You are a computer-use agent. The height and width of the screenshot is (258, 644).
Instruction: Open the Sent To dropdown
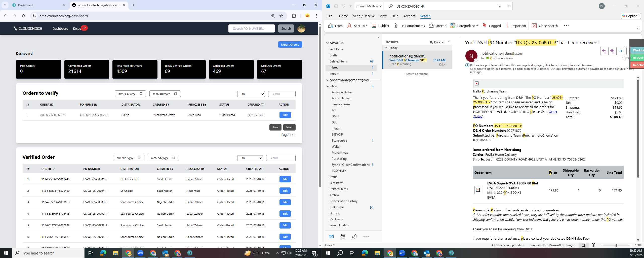click(357, 26)
